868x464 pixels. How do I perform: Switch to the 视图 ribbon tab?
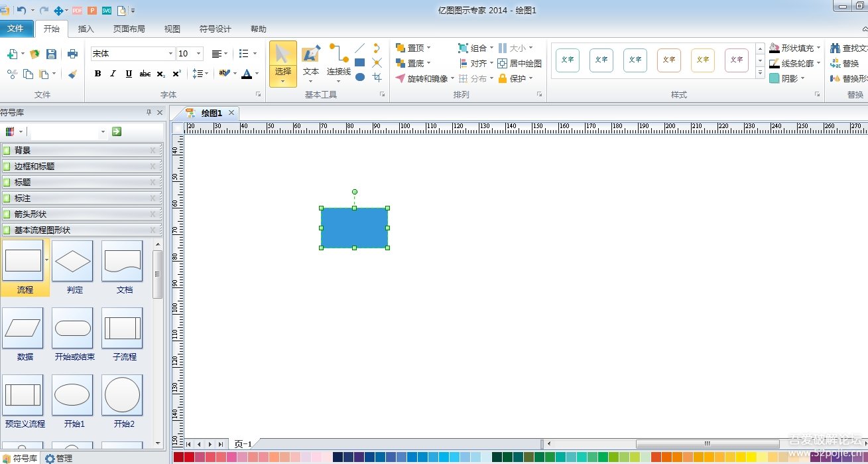coord(172,29)
